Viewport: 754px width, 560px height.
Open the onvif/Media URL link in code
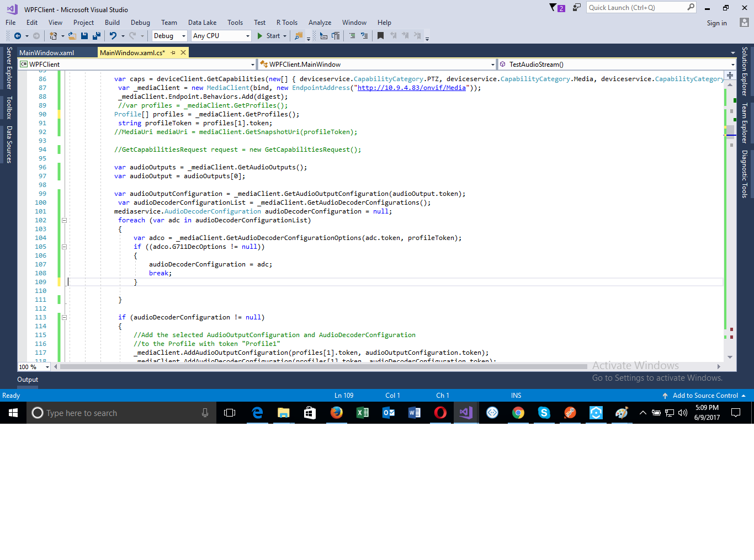tap(411, 88)
